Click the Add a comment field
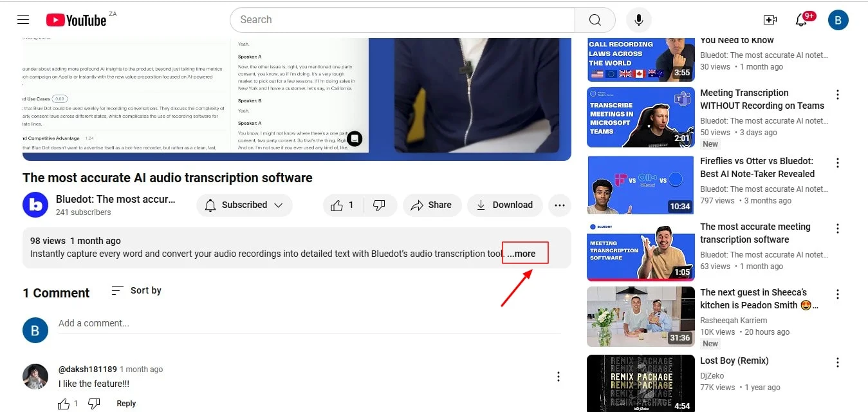This screenshot has width=868, height=412. 309,323
